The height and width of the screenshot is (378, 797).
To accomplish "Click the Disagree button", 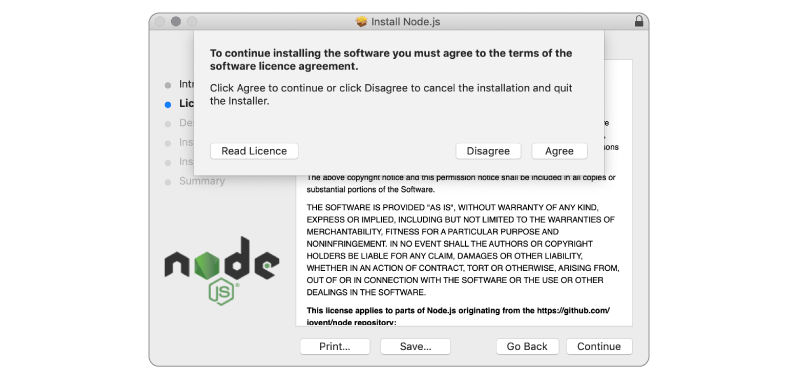I will (x=488, y=151).
